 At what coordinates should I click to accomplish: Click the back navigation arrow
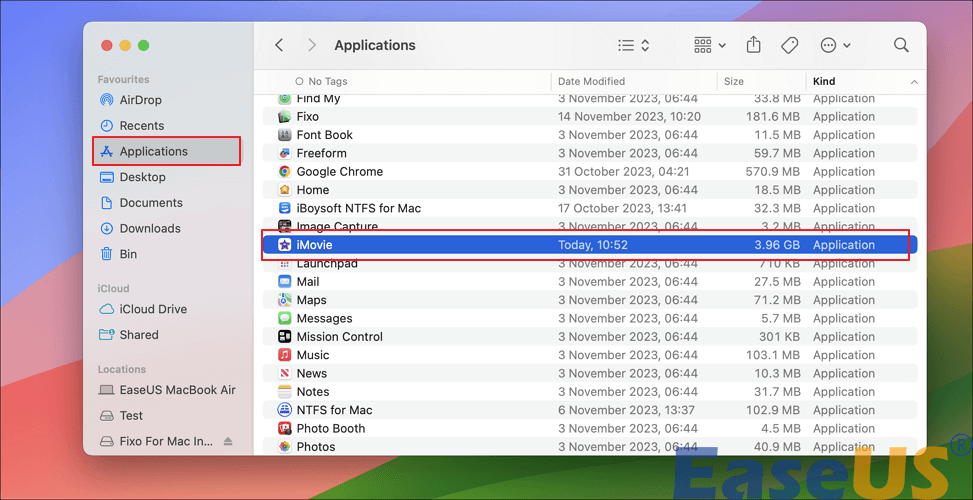[x=279, y=45]
